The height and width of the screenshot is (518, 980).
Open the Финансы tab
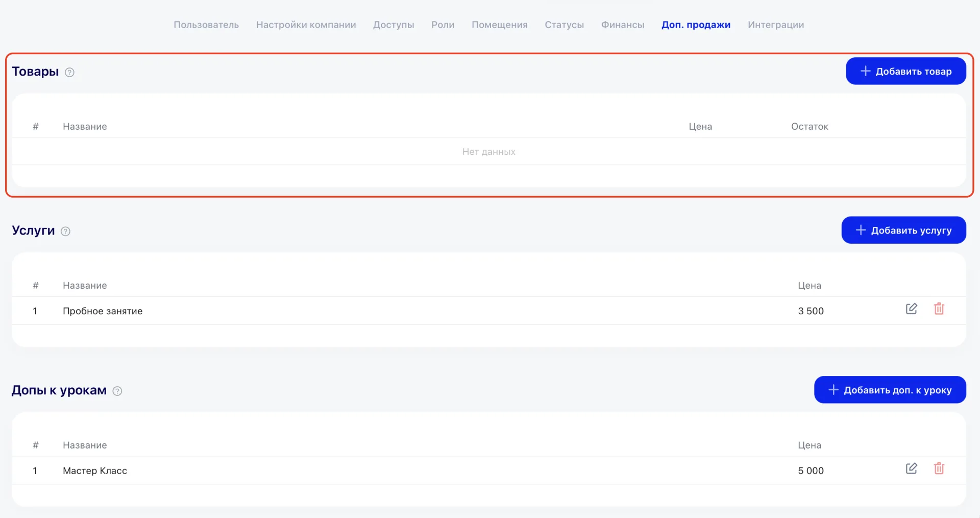(623, 25)
